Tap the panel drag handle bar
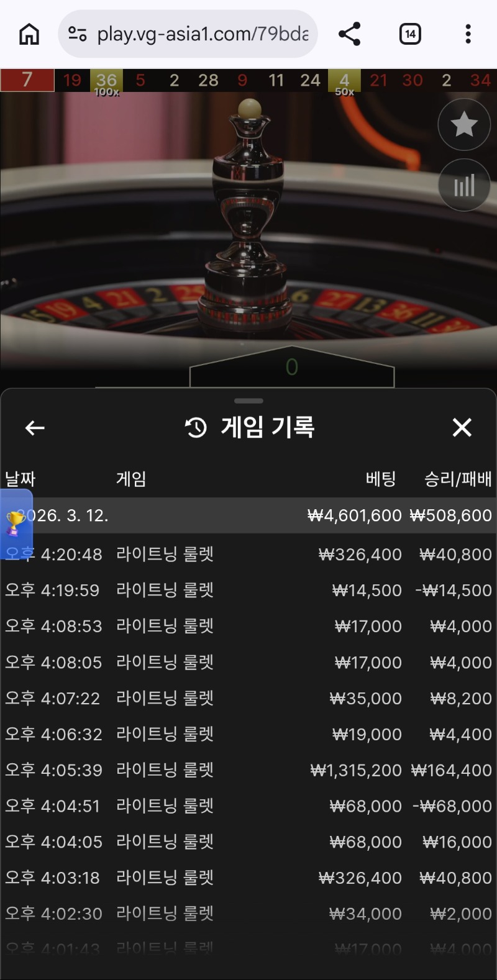Screen dimensions: 497x980 click(x=248, y=401)
